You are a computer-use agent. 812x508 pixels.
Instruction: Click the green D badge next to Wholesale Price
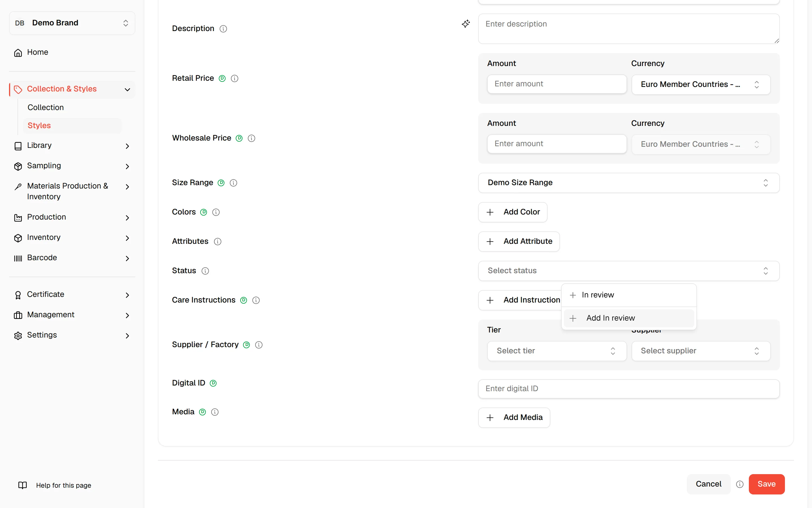coord(239,138)
